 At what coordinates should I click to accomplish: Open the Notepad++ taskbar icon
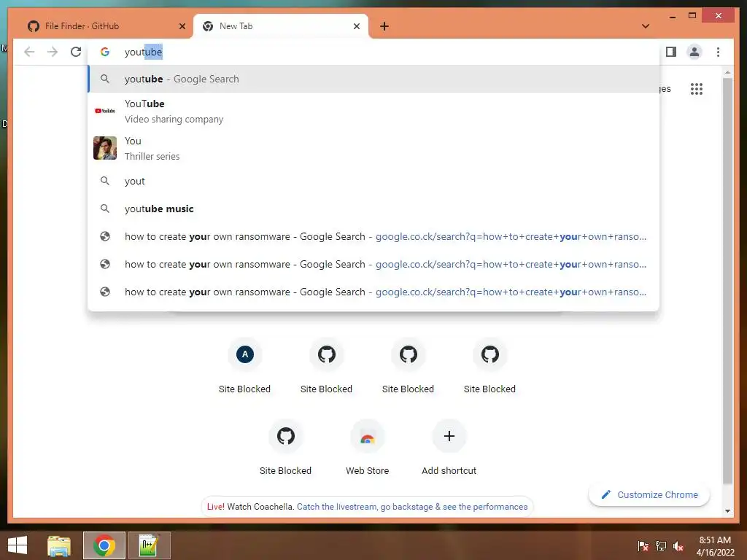coord(149,545)
